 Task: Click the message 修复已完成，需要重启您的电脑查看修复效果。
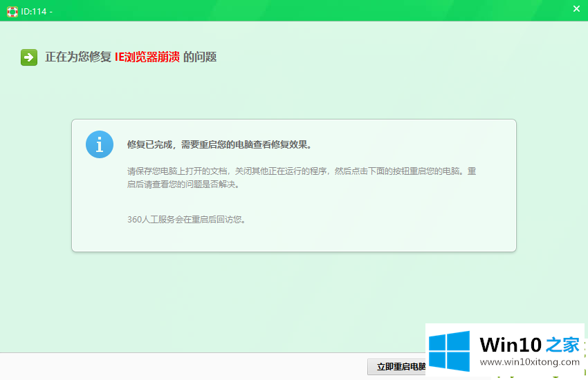pyautogui.click(x=219, y=144)
